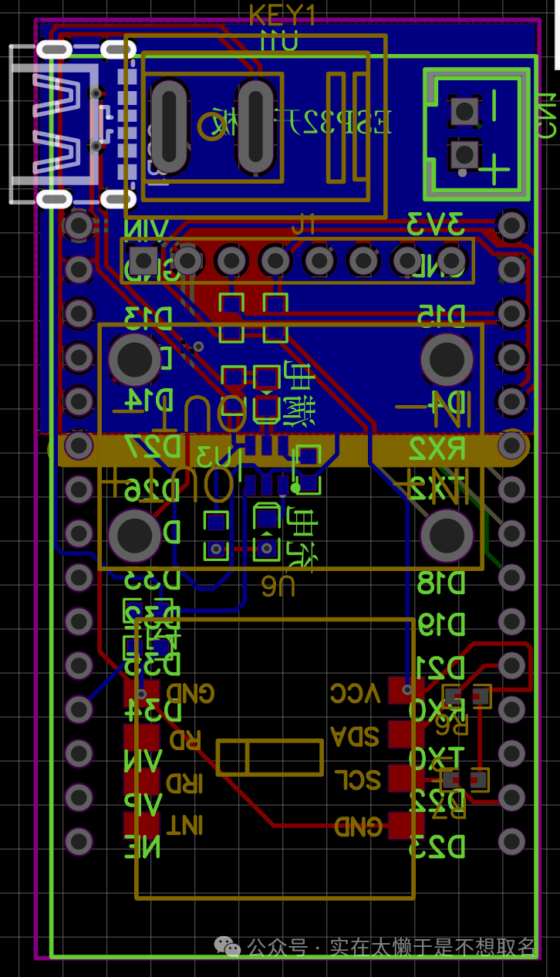Click the top-left large mounting hole
Viewport: 560px width, 977px height.
135,359
